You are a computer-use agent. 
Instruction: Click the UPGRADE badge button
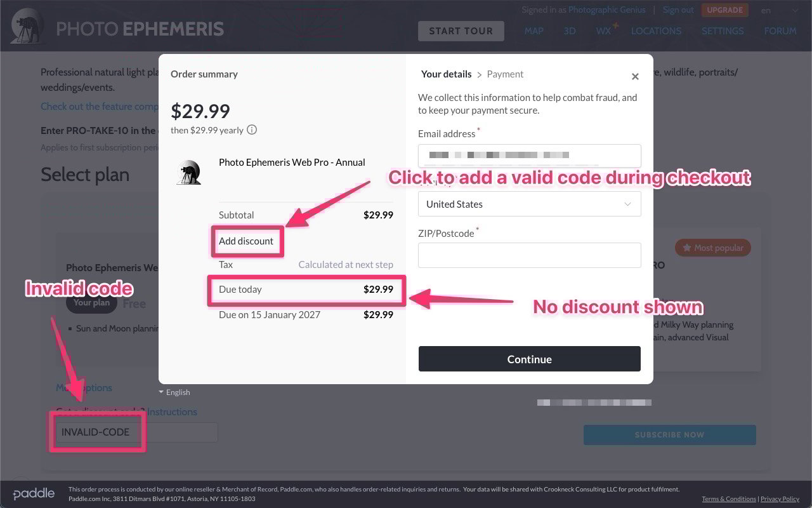(x=725, y=10)
